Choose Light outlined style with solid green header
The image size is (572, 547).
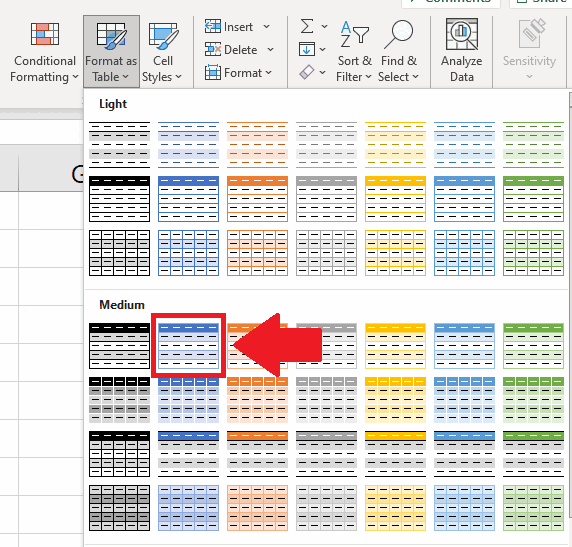click(x=533, y=199)
